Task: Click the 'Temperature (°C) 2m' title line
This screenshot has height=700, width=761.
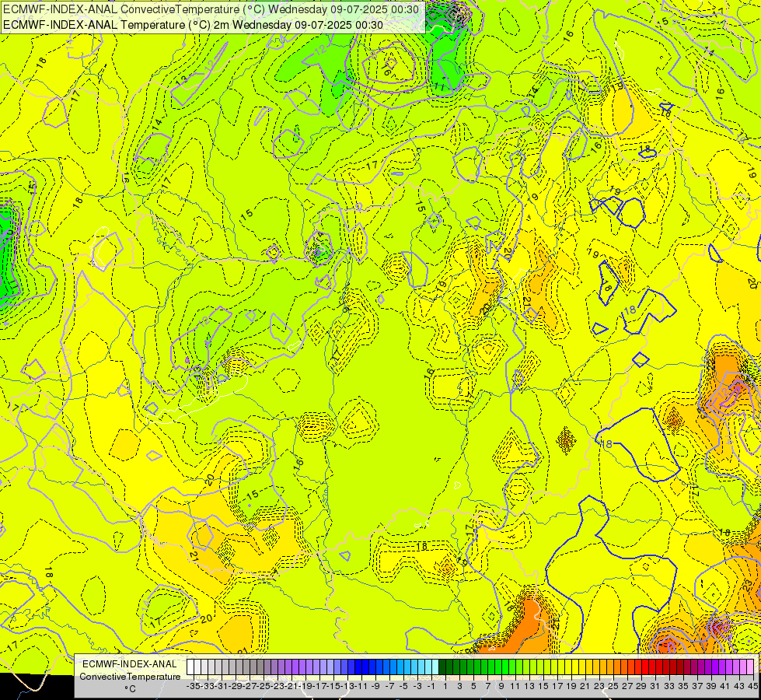Action: coord(193,25)
